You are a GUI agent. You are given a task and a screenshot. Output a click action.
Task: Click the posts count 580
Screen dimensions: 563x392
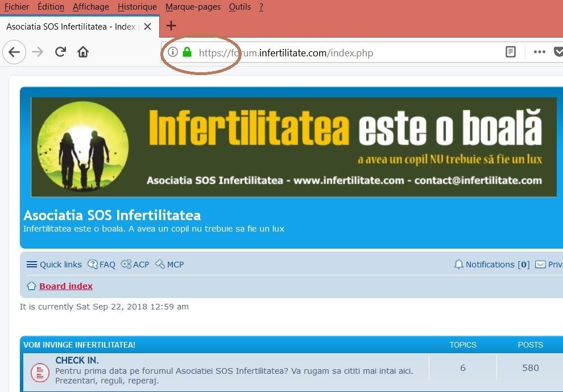click(x=531, y=368)
